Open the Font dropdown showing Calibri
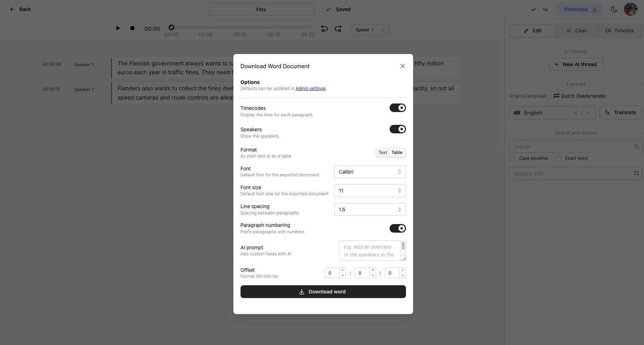 point(370,172)
